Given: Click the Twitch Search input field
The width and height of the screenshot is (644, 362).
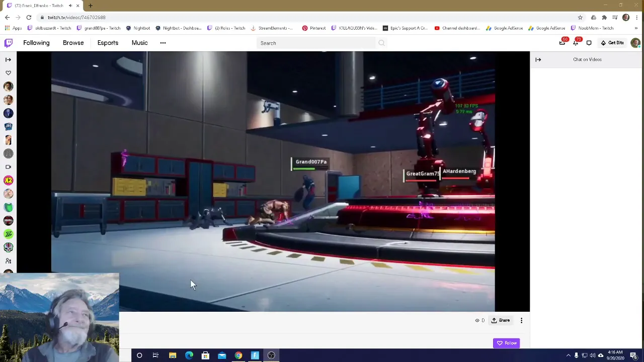Looking at the screenshot, I should tap(316, 43).
